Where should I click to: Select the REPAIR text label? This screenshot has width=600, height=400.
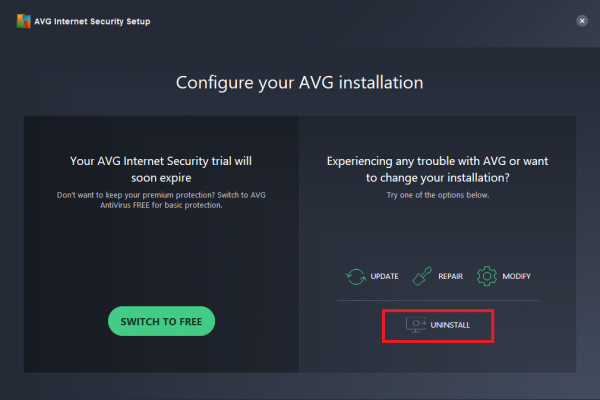(450, 276)
